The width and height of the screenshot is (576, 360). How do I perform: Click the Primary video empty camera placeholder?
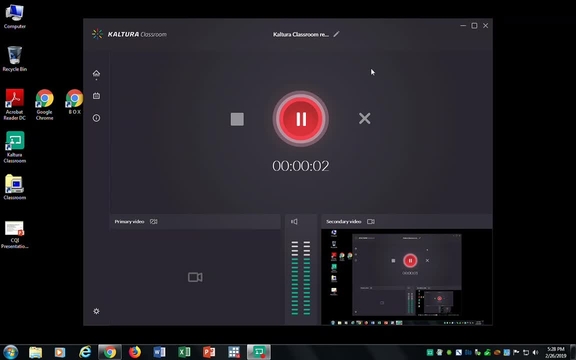coord(195,277)
